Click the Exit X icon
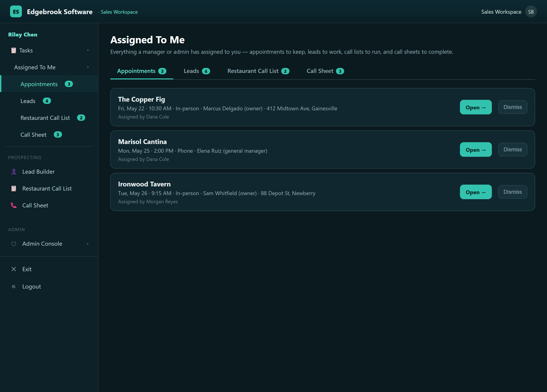Screen dimensions: 547x392 click(14, 269)
